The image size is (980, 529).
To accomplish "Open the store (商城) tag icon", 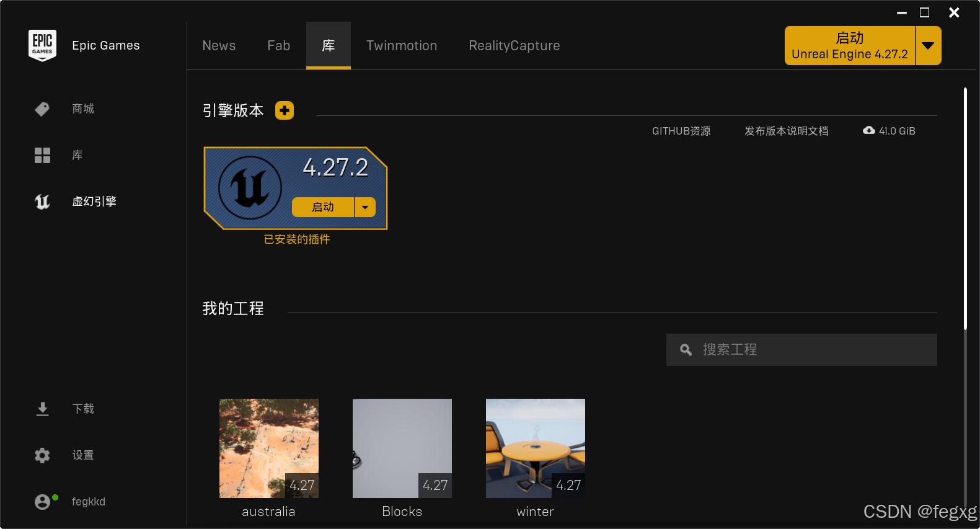I will (x=42, y=109).
